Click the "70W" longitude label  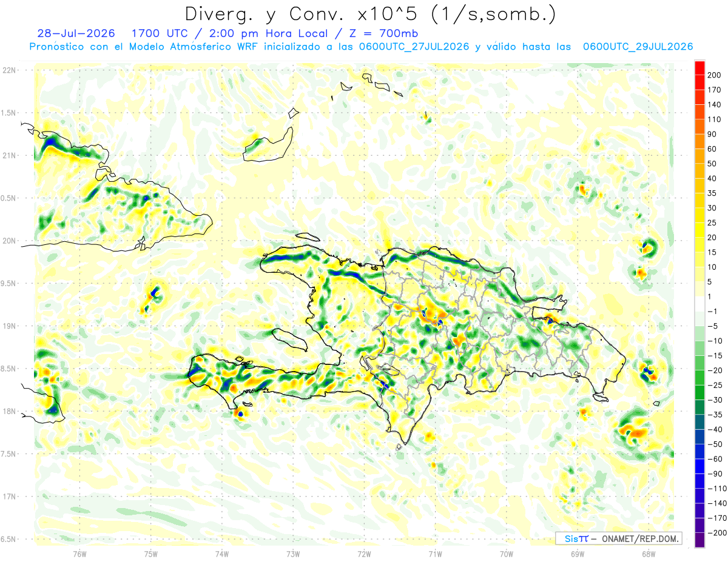click(506, 554)
